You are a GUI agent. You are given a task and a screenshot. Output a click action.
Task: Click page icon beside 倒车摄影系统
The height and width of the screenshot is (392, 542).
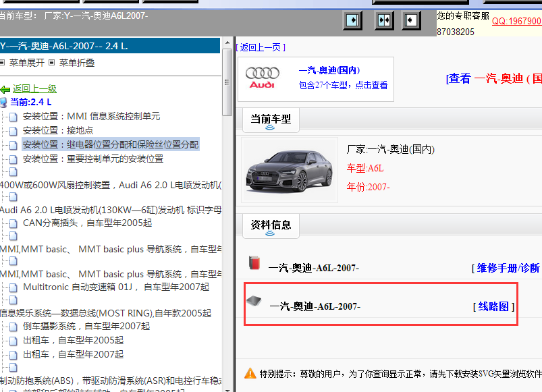click(x=13, y=327)
